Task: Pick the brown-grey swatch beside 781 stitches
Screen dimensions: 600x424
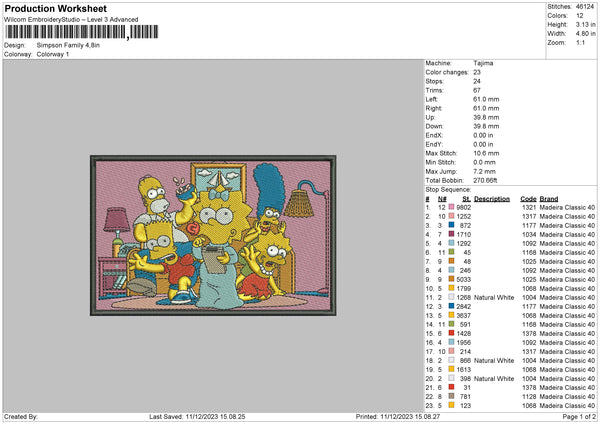Action: pos(452,396)
